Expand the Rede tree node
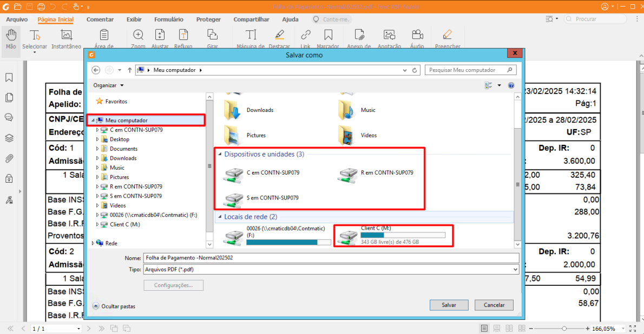 (x=93, y=243)
